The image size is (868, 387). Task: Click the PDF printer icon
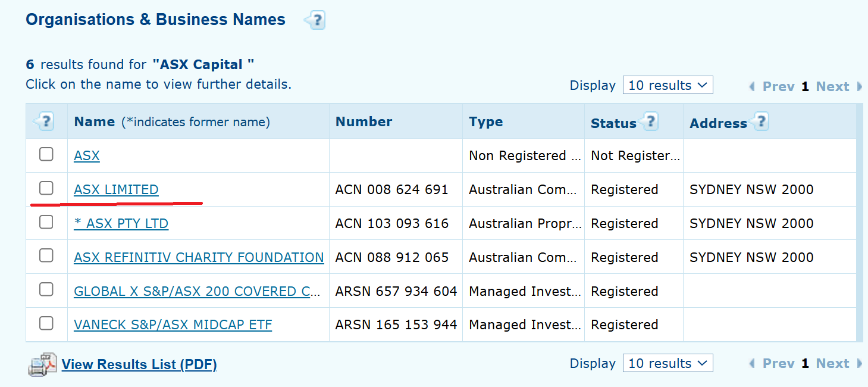tap(42, 364)
